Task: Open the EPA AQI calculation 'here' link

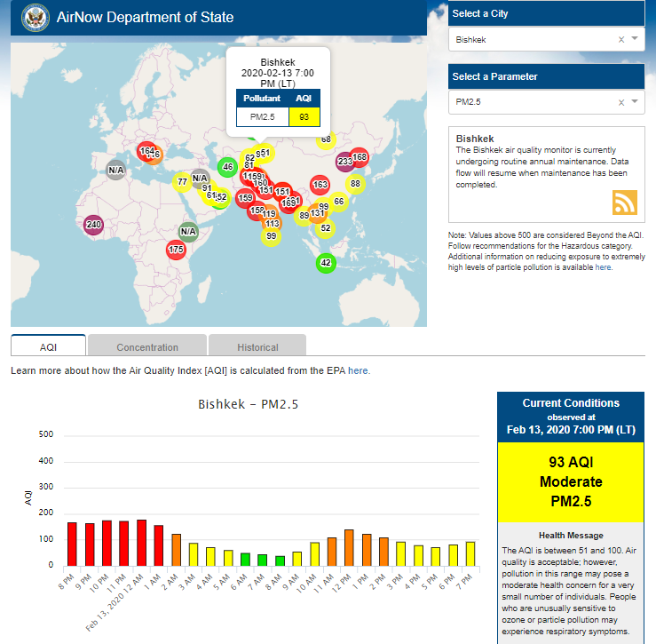Action: [359, 370]
